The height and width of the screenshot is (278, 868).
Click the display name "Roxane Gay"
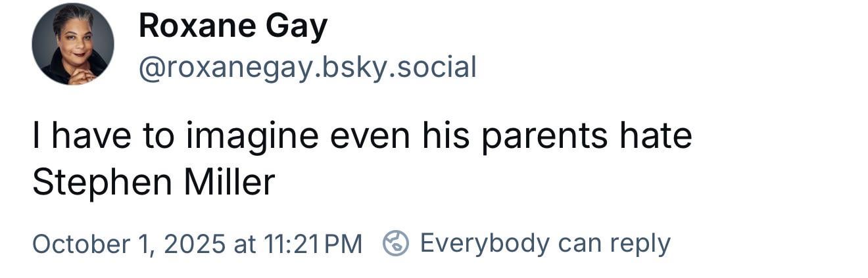233,28
